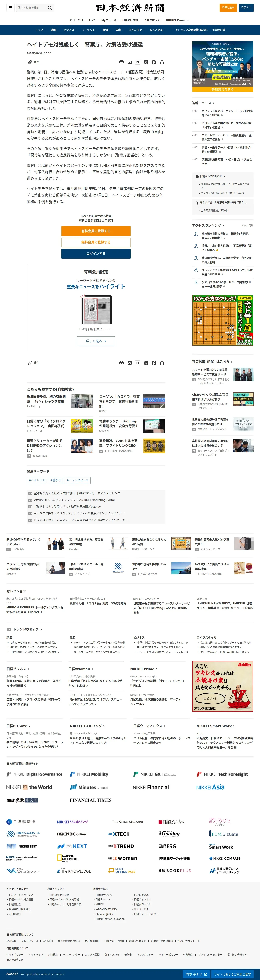Open 速報ニュース section link

click(203, 103)
